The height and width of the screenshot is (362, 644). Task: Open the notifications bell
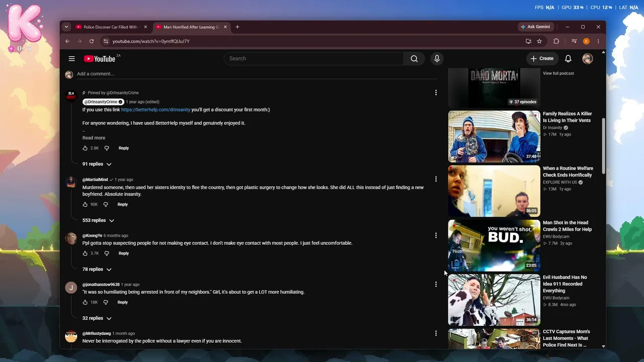568,59
